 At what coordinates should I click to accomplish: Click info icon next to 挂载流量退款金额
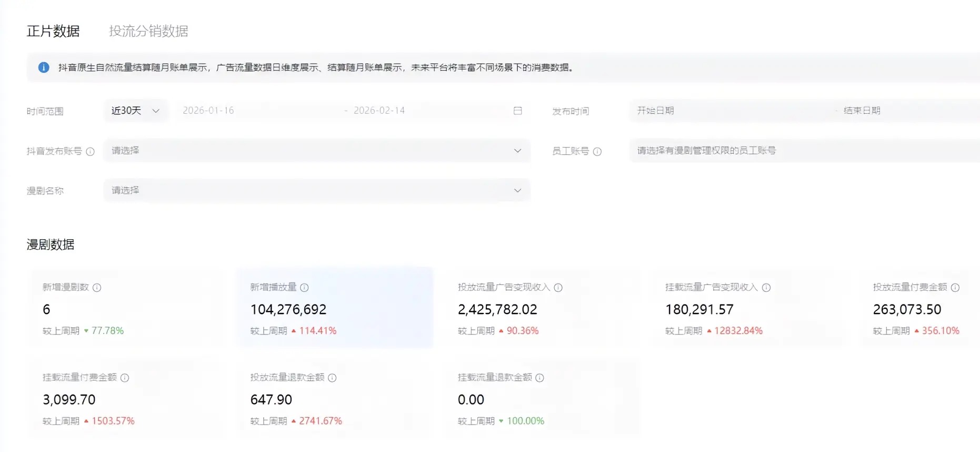(x=539, y=378)
